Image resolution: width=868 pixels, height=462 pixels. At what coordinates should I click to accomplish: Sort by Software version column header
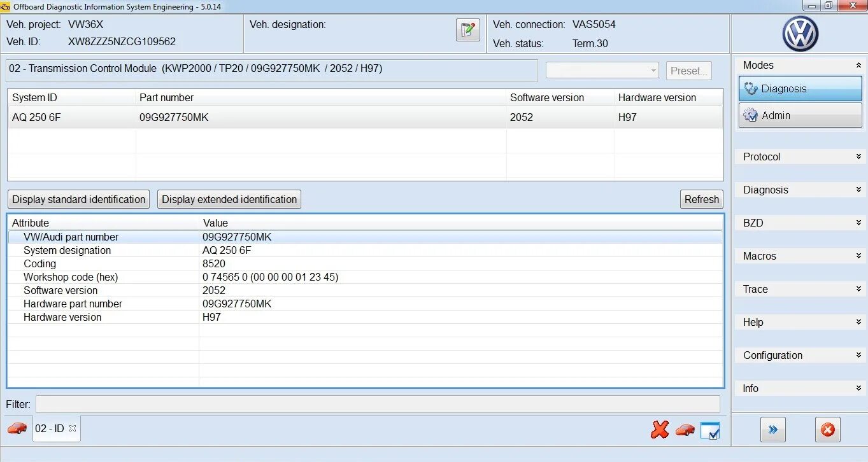point(560,97)
